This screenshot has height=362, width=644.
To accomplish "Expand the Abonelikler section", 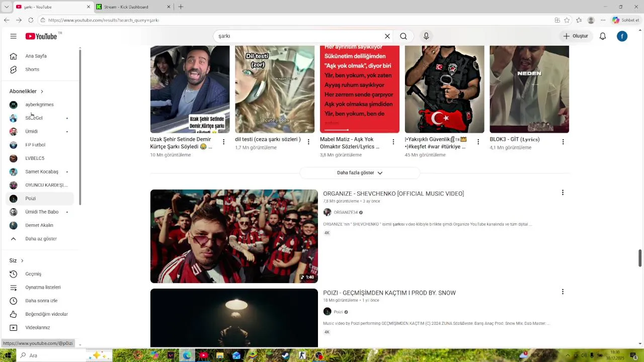I will [x=27, y=92].
